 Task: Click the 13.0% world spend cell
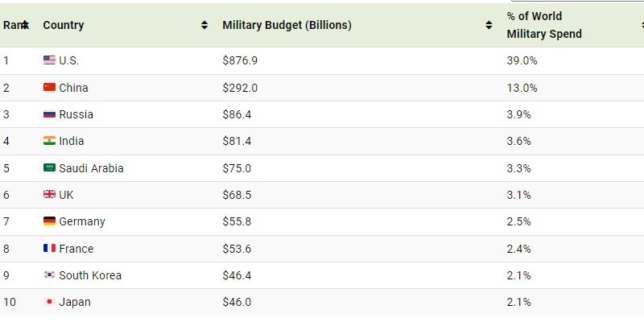click(x=522, y=87)
